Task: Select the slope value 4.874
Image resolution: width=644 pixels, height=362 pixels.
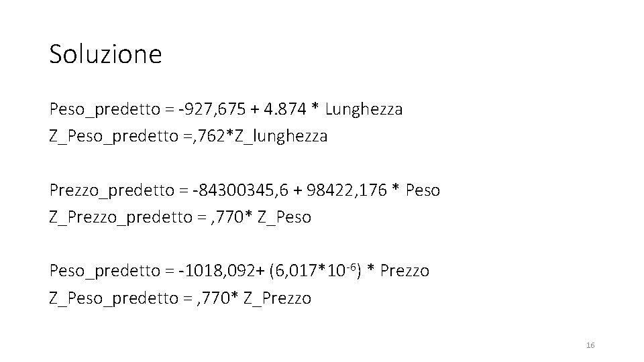Action: click(x=285, y=109)
